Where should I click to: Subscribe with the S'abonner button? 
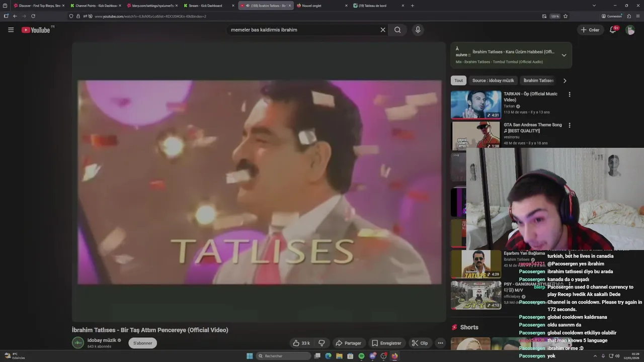pyautogui.click(x=143, y=343)
